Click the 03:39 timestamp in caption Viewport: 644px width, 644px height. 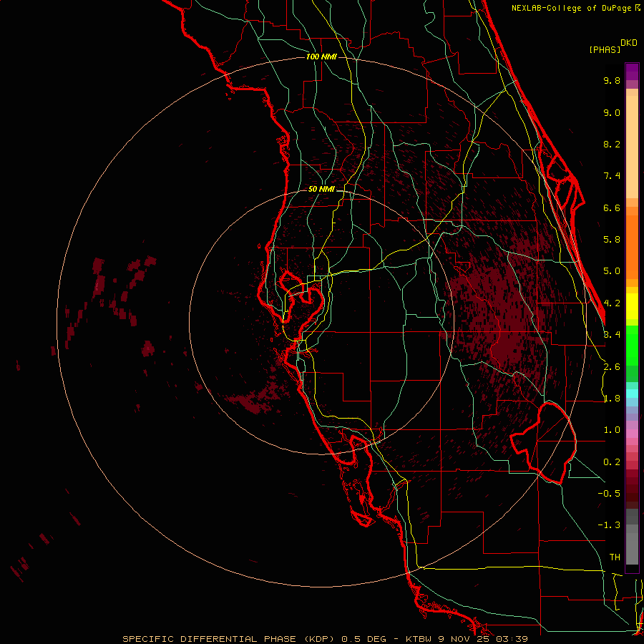click(512, 639)
